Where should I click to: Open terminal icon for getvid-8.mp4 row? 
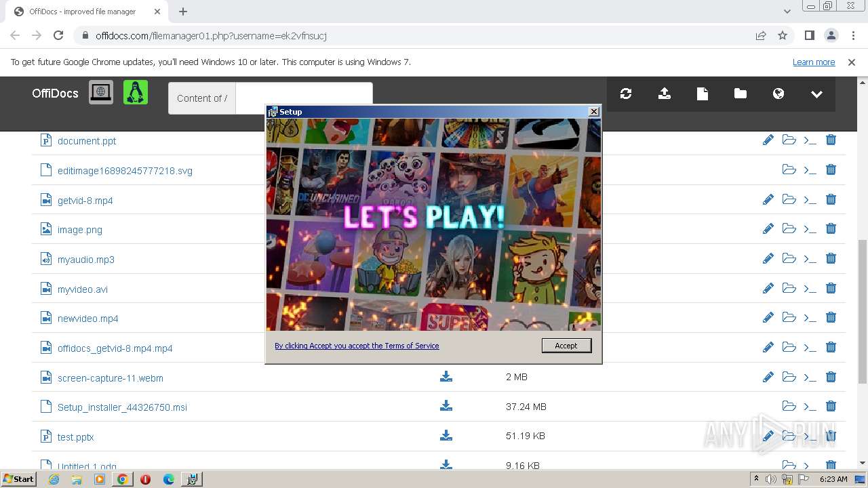[810, 200]
